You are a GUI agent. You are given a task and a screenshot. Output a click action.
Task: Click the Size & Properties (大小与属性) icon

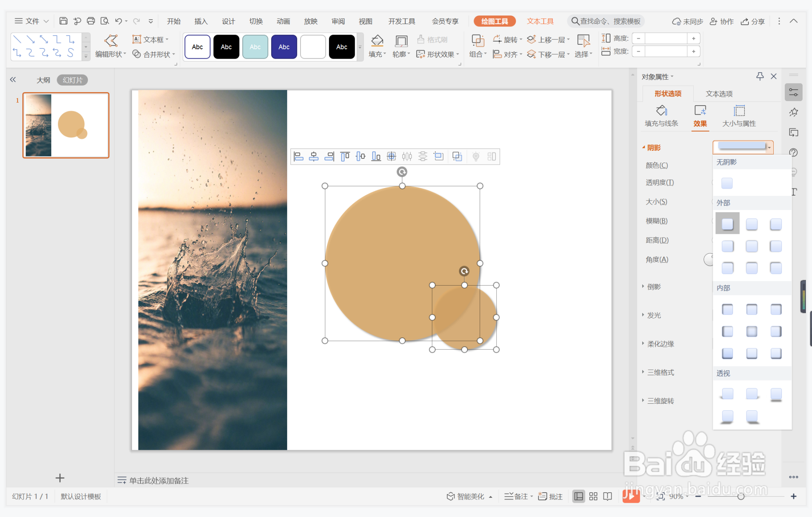(x=739, y=111)
